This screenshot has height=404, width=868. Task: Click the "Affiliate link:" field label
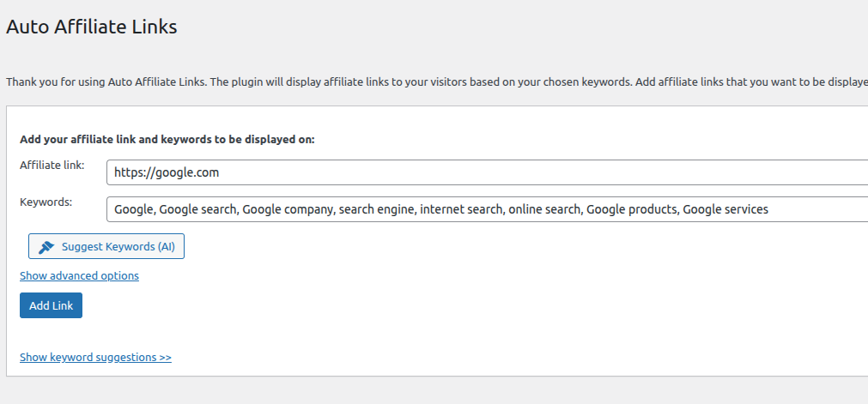(x=52, y=165)
